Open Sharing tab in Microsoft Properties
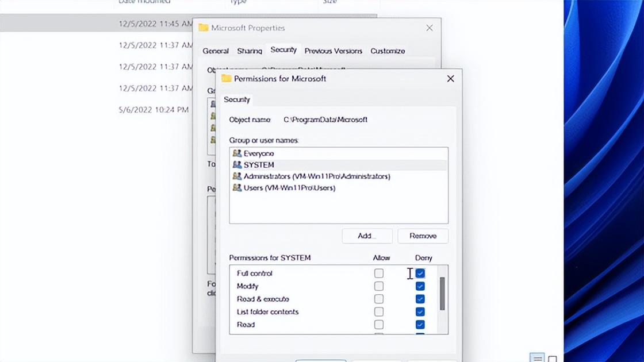Image resolution: width=644 pixels, height=362 pixels. [x=250, y=51]
